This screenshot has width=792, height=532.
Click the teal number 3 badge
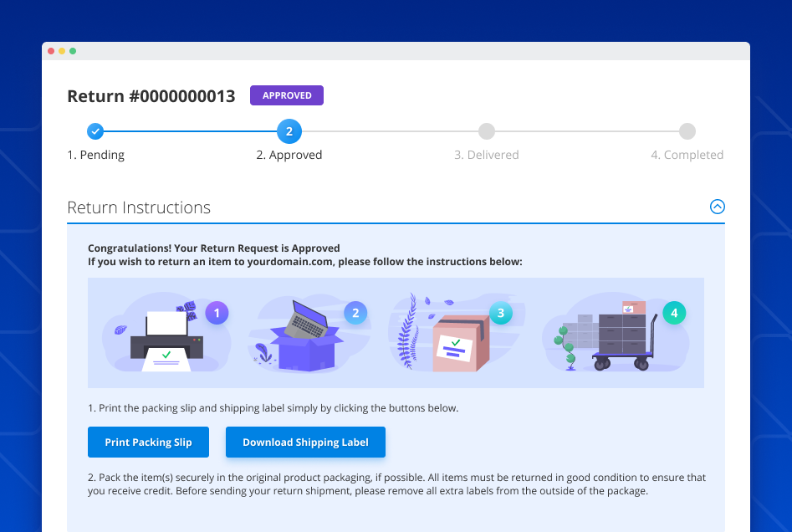[500, 314]
